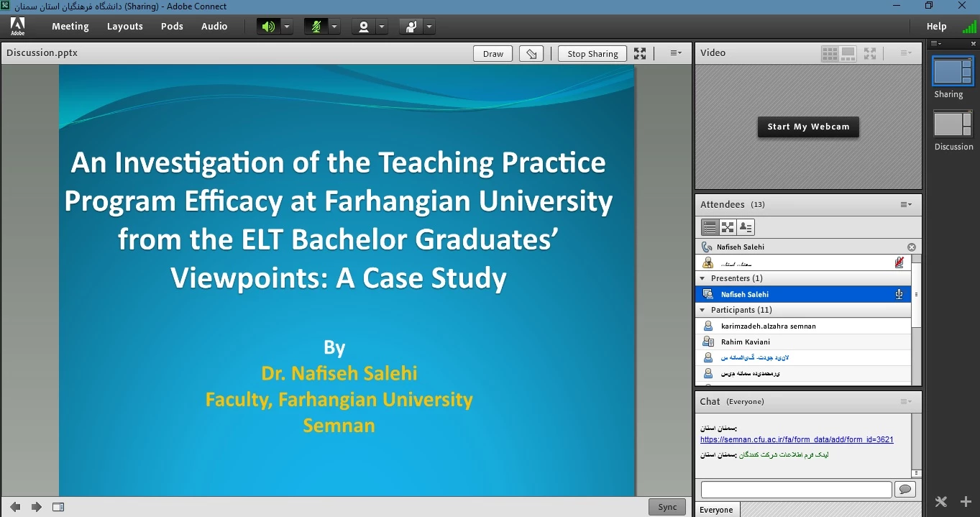The height and width of the screenshot is (517, 980).
Task: Switch to attendee status view
Action: (x=746, y=227)
